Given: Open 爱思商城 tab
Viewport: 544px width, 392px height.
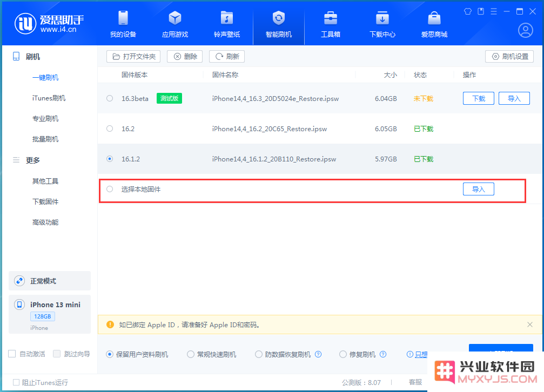Looking at the screenshot, I should click(434, 24).
